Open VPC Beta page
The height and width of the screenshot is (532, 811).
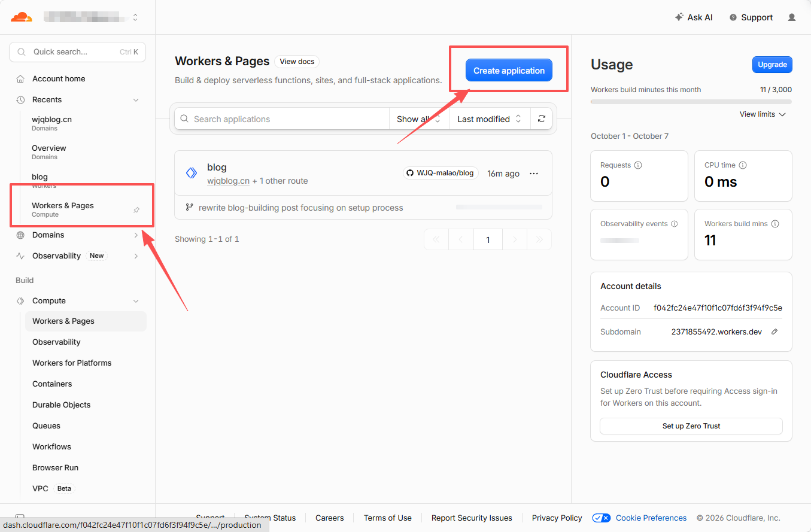53,488
